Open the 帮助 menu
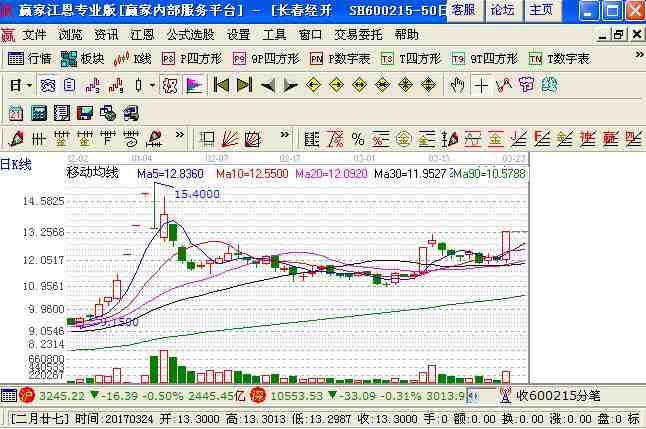The height and width of the screenshot is (429, 646). pyautogui.click(x=406, y=35)
